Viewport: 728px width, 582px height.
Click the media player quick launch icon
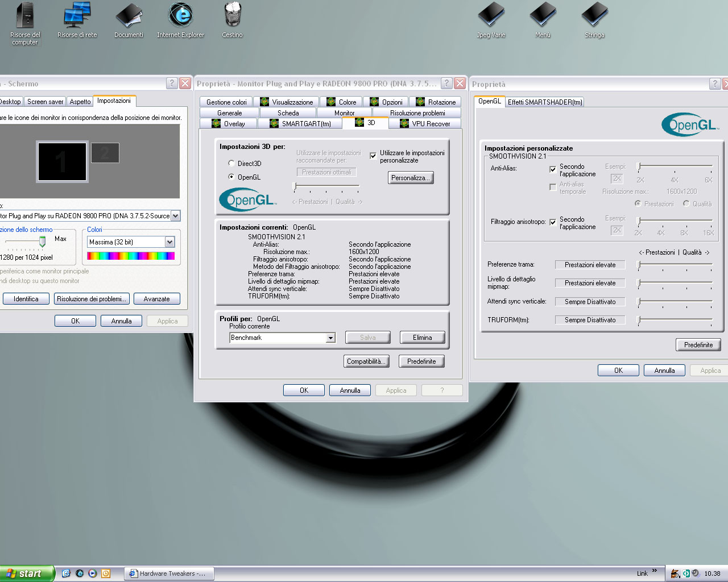click(92, 573)
